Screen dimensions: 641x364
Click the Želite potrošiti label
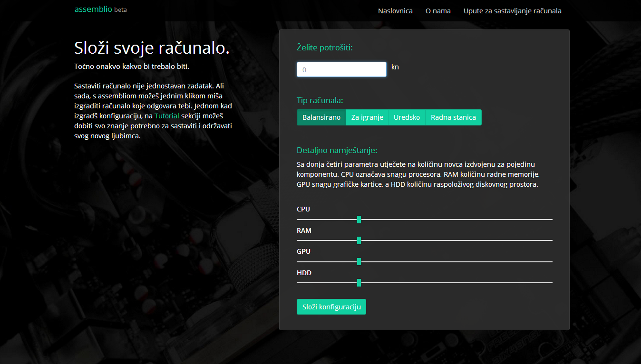point(324,48)
